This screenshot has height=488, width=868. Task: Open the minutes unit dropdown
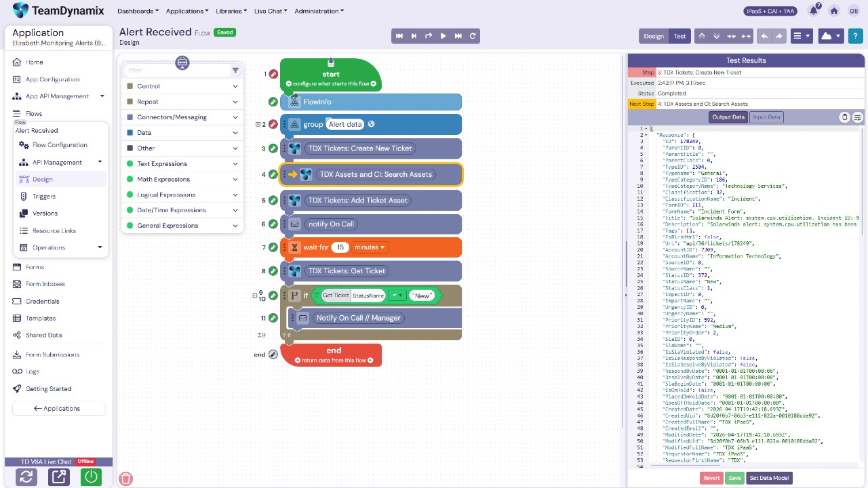(x=370, y=247)
